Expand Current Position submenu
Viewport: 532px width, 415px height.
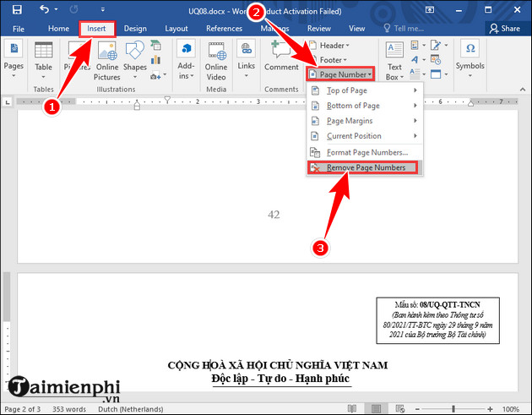365,136
